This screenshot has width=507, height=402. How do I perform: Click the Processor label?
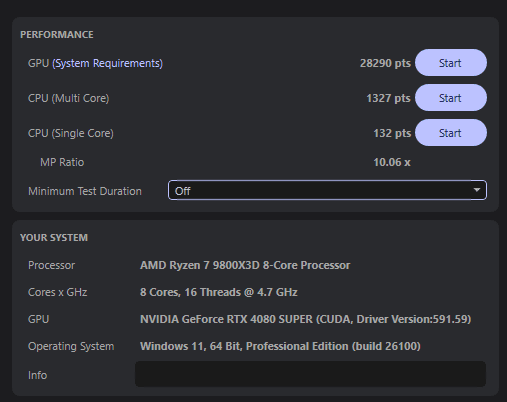(51, 265)
